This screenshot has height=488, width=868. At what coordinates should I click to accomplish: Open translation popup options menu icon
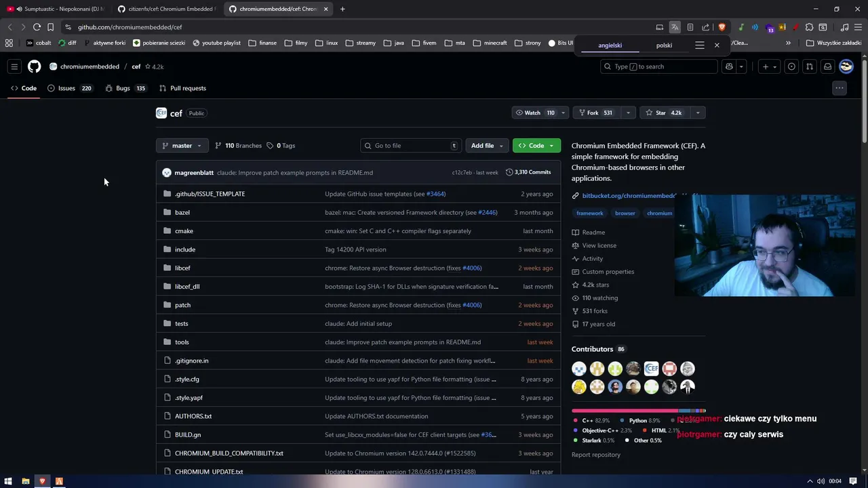[x=699, y=45]
